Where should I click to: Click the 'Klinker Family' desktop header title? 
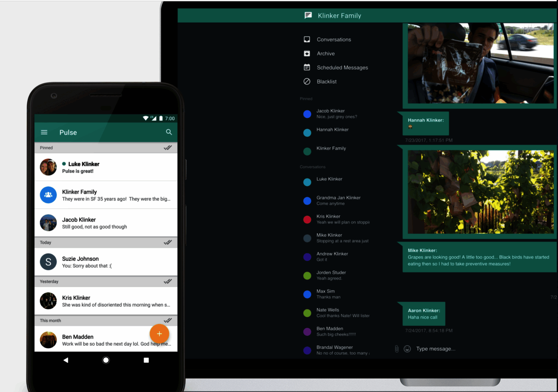tap(339, 15)
